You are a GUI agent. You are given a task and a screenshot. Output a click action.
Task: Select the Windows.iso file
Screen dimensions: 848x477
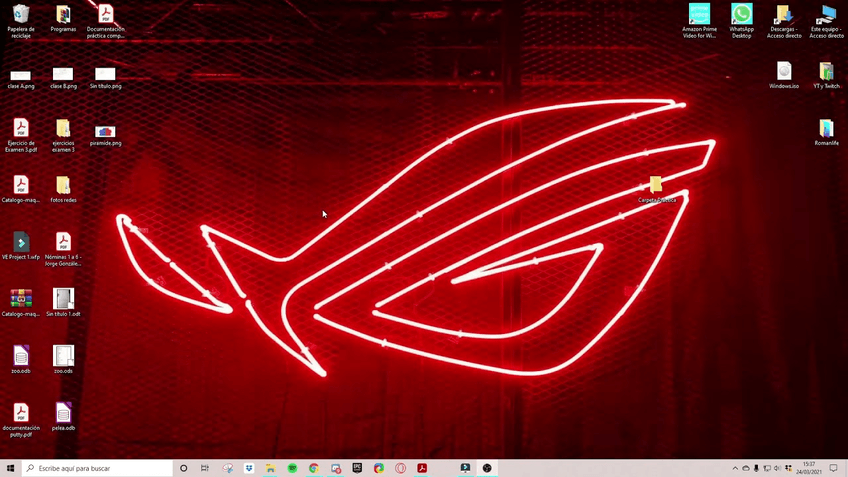tap(784, 76)
